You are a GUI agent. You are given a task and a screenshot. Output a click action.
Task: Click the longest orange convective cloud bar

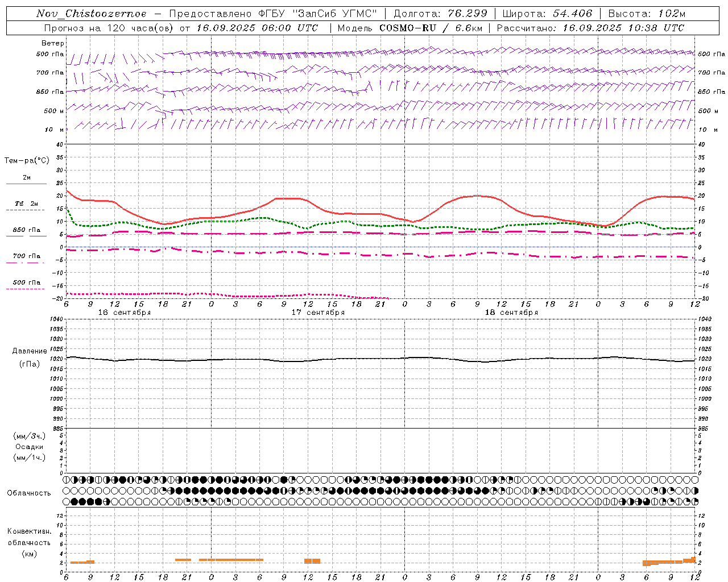(231, 560)
